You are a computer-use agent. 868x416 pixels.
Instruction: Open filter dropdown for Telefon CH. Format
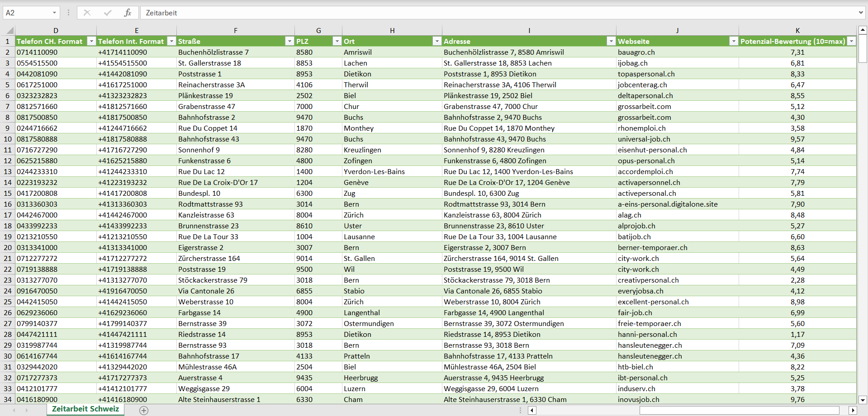tap(91, 41)
